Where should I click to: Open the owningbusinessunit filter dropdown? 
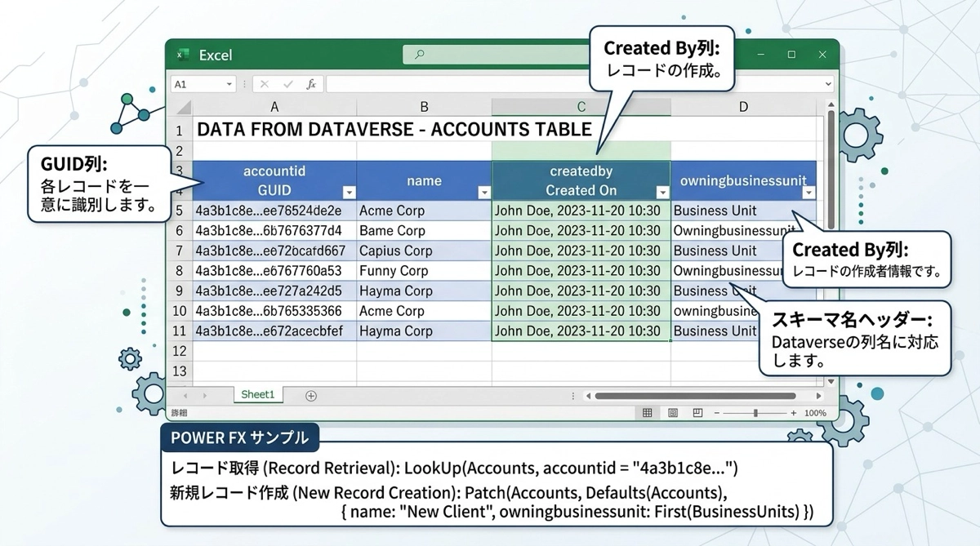click(x=808, y=193)
